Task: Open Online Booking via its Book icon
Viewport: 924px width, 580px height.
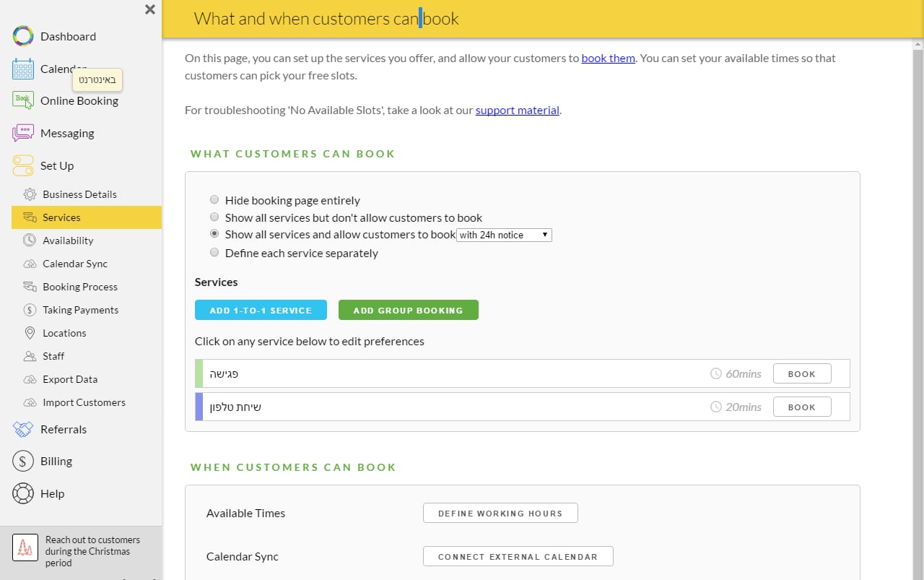Action: [23, 100]
